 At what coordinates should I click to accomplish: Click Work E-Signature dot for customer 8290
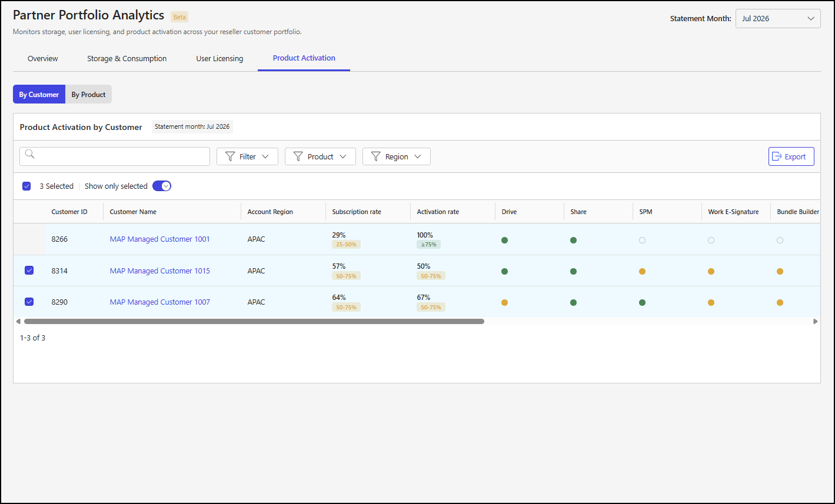point(711,302)
